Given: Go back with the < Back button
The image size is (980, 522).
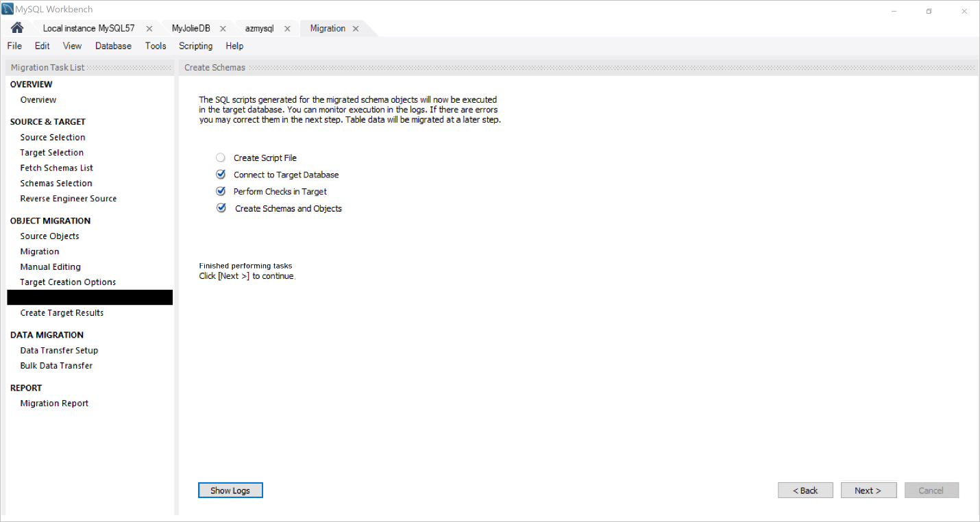Looking at the screenshot, I should 805,490.
